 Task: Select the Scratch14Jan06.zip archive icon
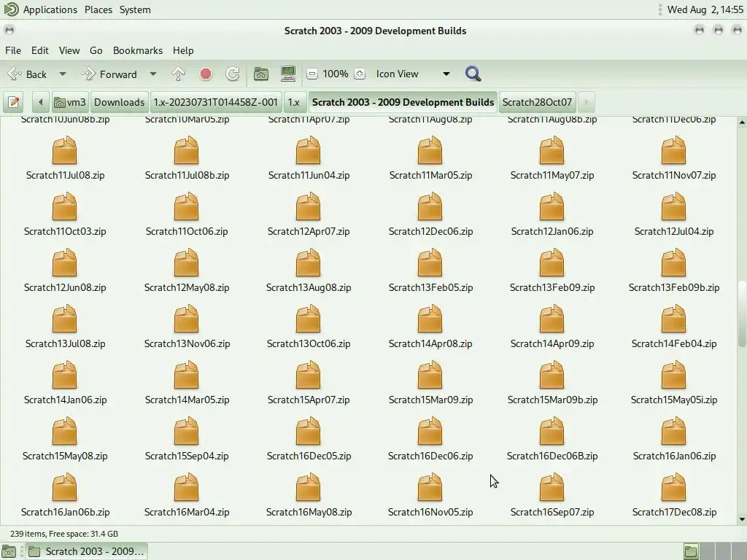click(64, 375)
